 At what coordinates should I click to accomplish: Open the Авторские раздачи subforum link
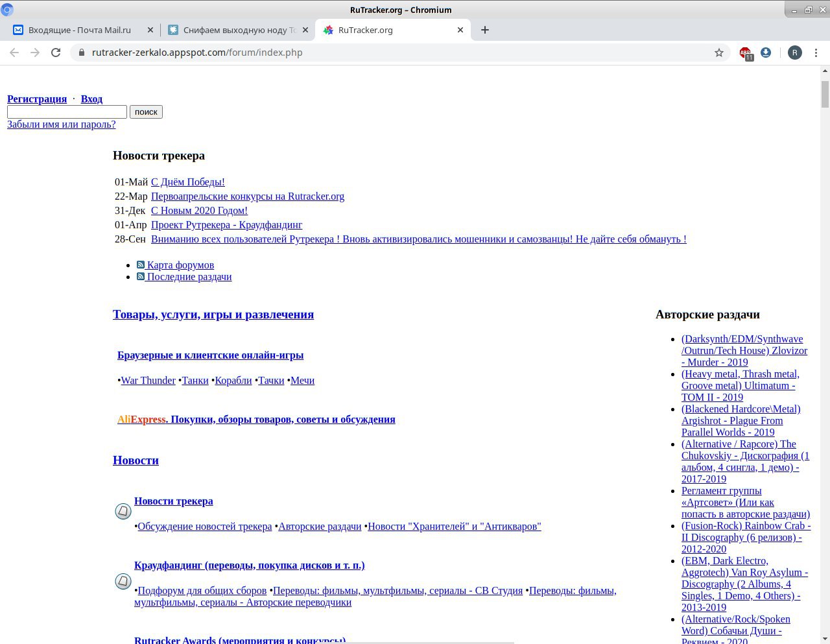click(x=320, y=527)
